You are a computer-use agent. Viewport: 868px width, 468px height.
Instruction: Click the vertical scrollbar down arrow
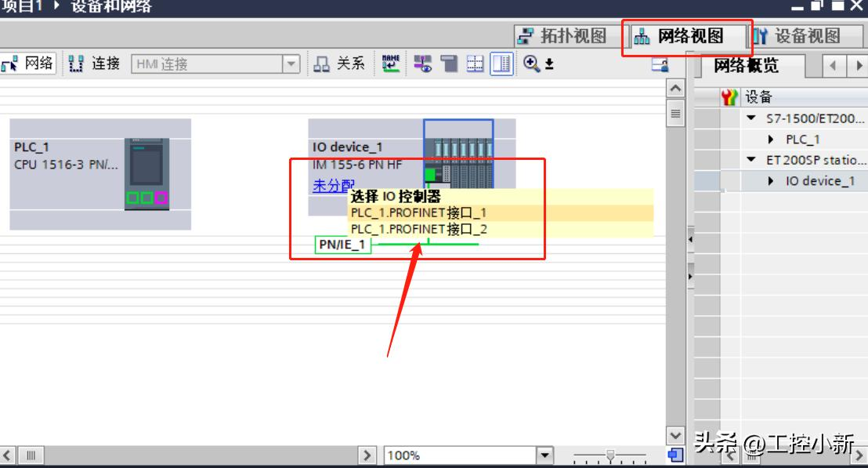(675, 435)
